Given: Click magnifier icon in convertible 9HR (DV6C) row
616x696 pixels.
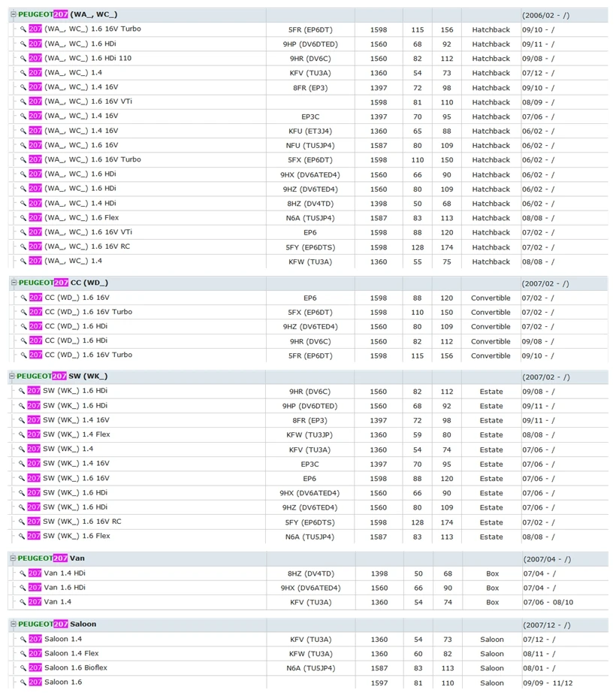Looking at the screenshot, I should pos(23,341).
